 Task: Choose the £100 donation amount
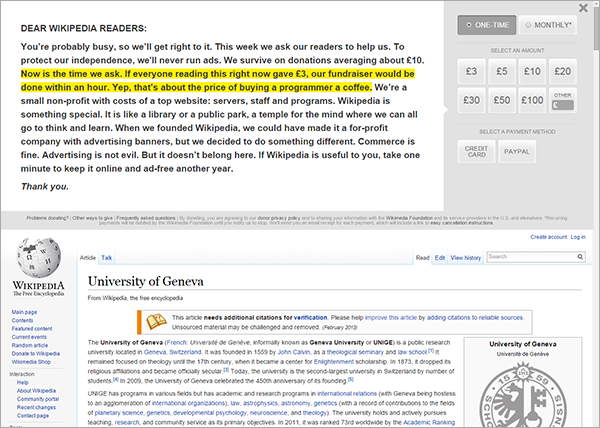pyautogui.click(x=532, y=100)
